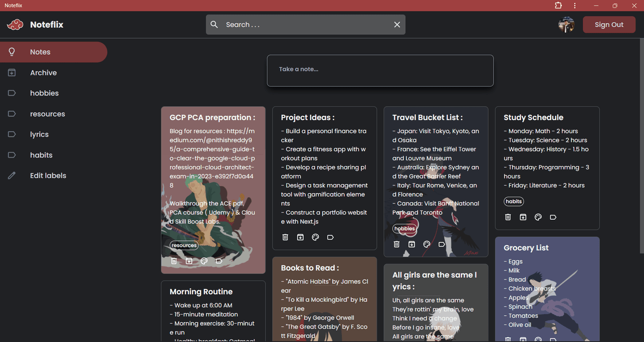Click the Noteflix title text
The width and height of the screenshot is (644, 342).
point(47,25)
